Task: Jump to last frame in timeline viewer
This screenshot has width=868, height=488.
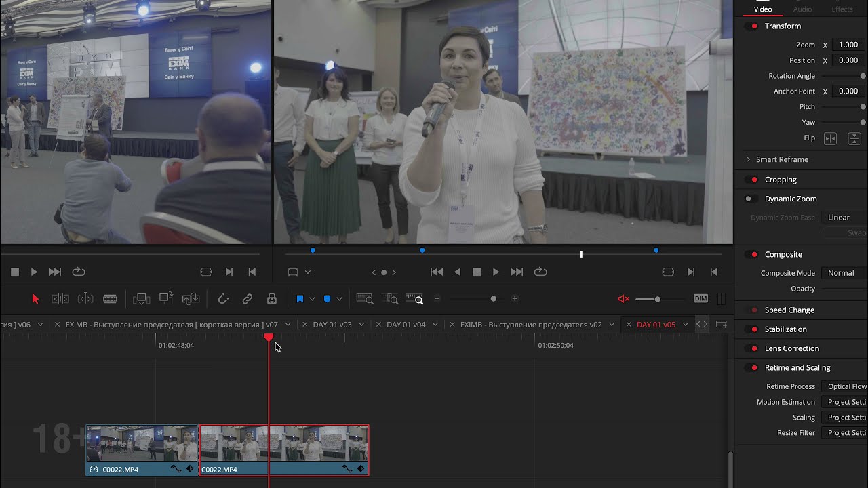Action: 517,272
